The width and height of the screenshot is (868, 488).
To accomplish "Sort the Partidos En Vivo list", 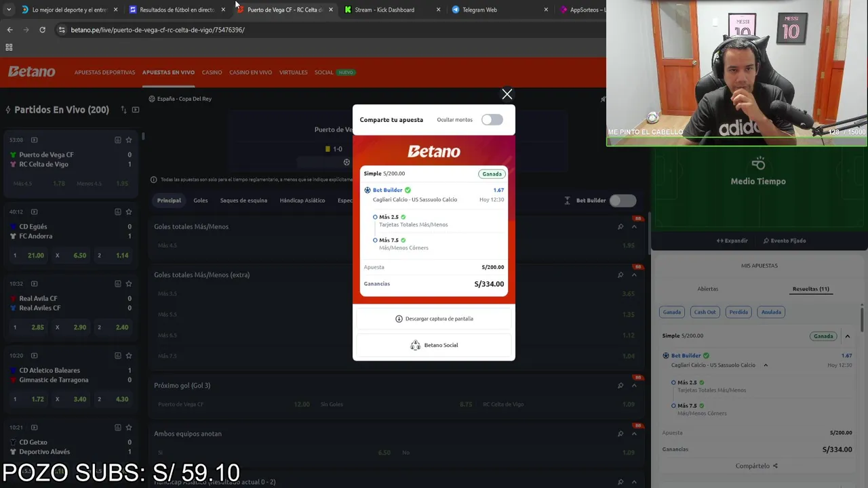I will (x=123, y=110).
